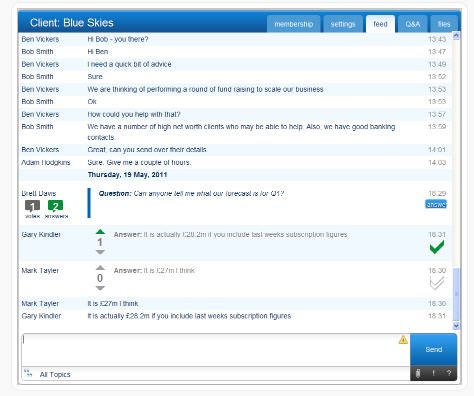Upvote Gary Kindler's answer
Image resolution: width=474 pixels, height=396 pixels.
(100, 232)
